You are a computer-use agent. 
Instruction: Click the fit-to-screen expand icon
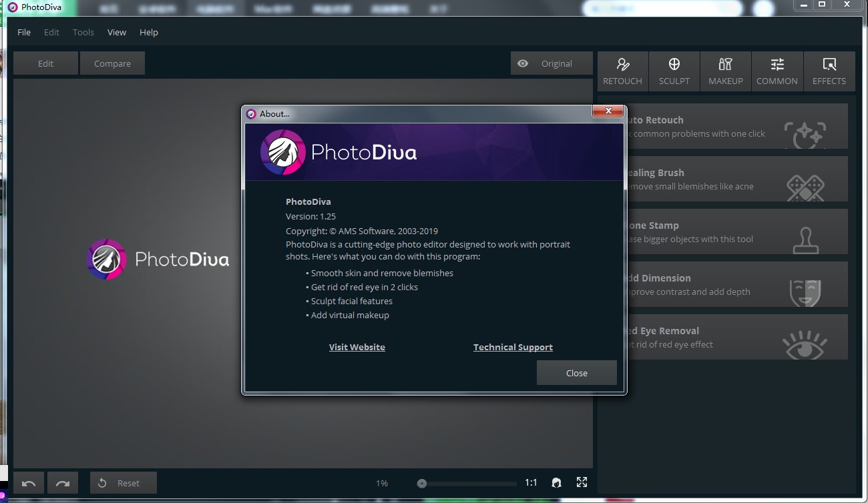tap(582, 482)
